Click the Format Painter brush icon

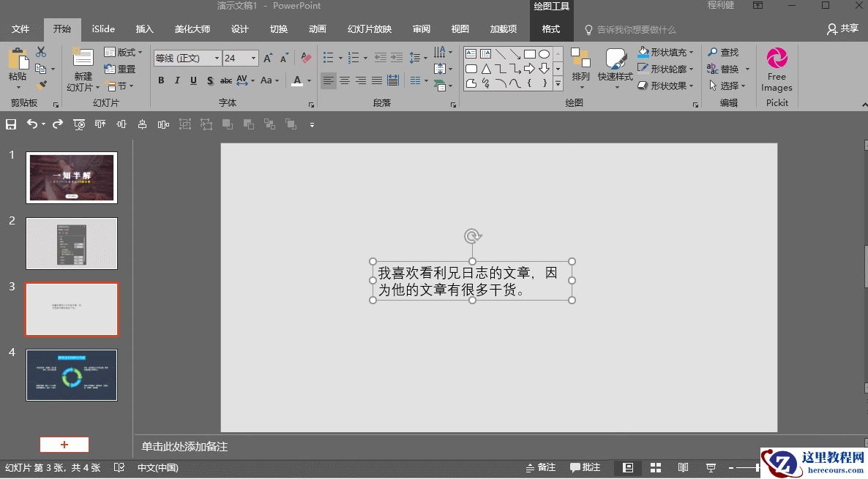pos(41,86)
